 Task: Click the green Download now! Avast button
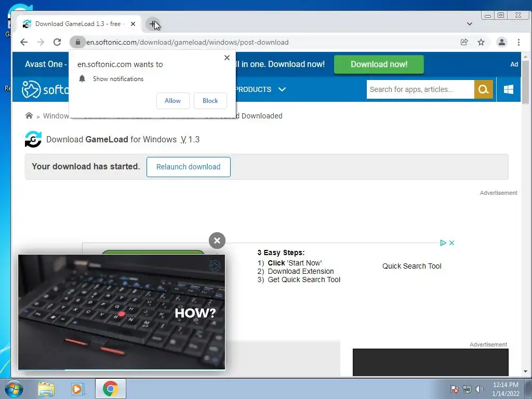pyautogui.click(x=379, y=64)
